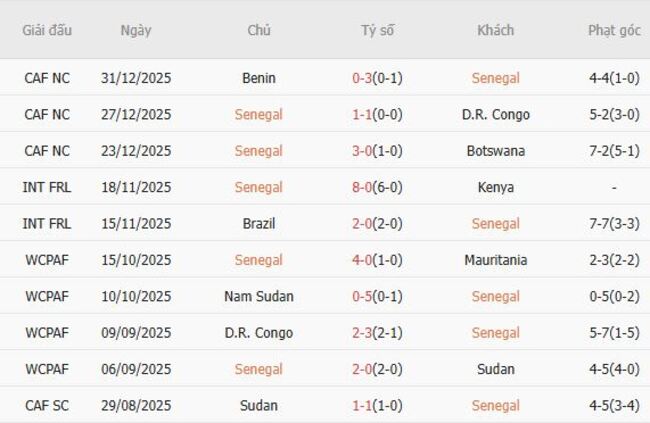Click the 'Phạt góc' column header
650x423 pixels.
pos(614,30)
